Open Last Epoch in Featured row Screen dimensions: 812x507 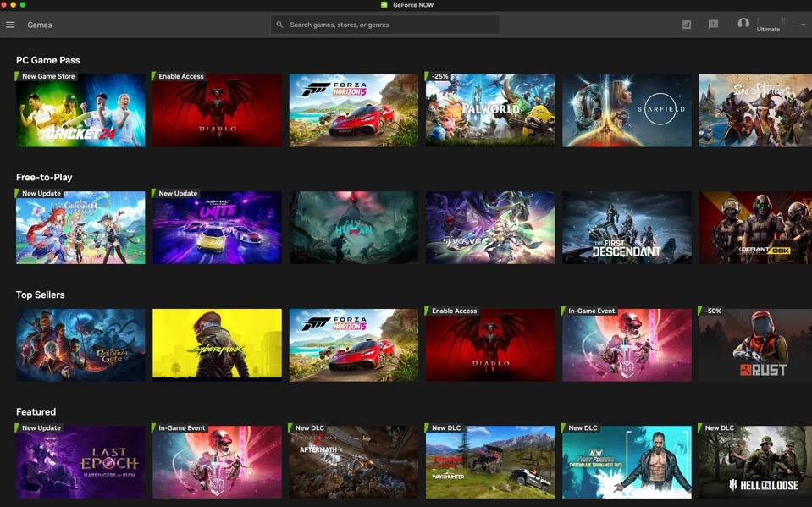coord(80,462)
